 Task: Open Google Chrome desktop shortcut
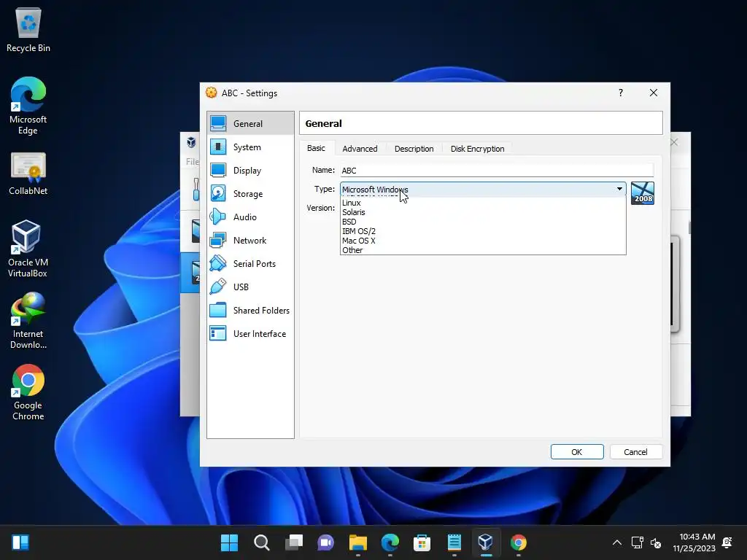(28, 392)
